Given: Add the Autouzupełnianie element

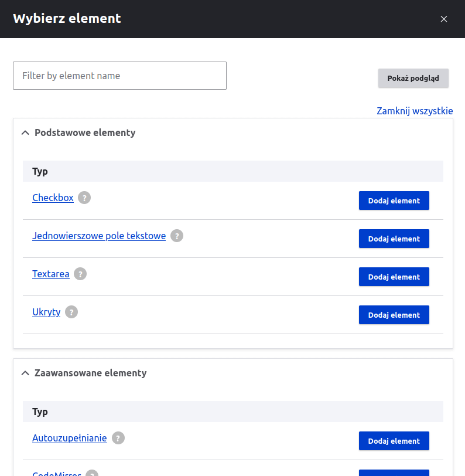Looking at the screenshot, I should click(x=394, y=441).
